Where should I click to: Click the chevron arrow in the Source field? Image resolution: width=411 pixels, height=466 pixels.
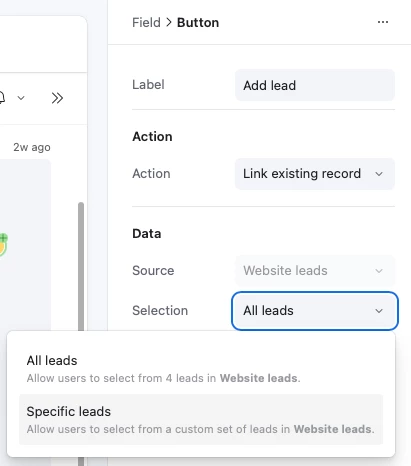click(x=379, y=271)
